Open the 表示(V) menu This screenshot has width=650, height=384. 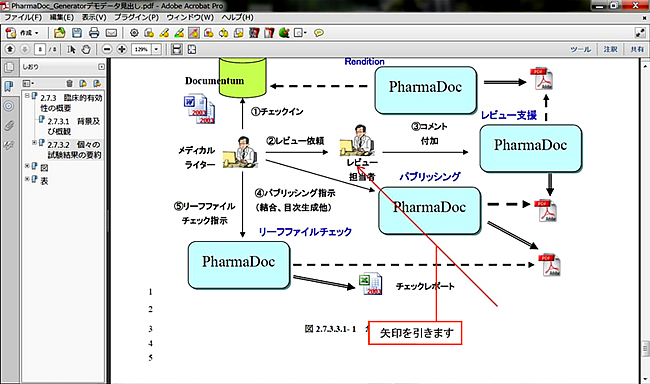[94, 17]
